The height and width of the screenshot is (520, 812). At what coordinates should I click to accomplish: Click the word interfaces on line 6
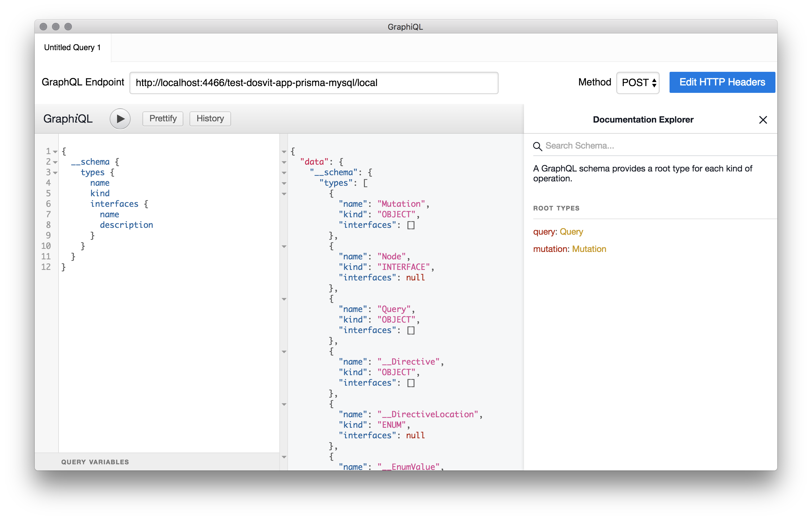click(114, 204)
